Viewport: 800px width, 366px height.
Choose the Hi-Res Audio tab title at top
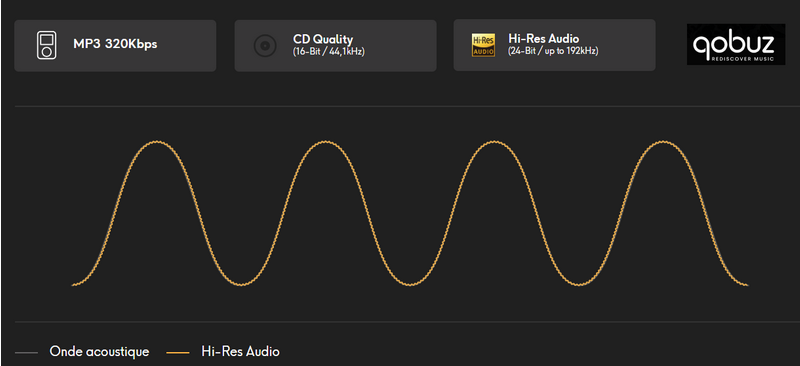click(x=543, y=39)
